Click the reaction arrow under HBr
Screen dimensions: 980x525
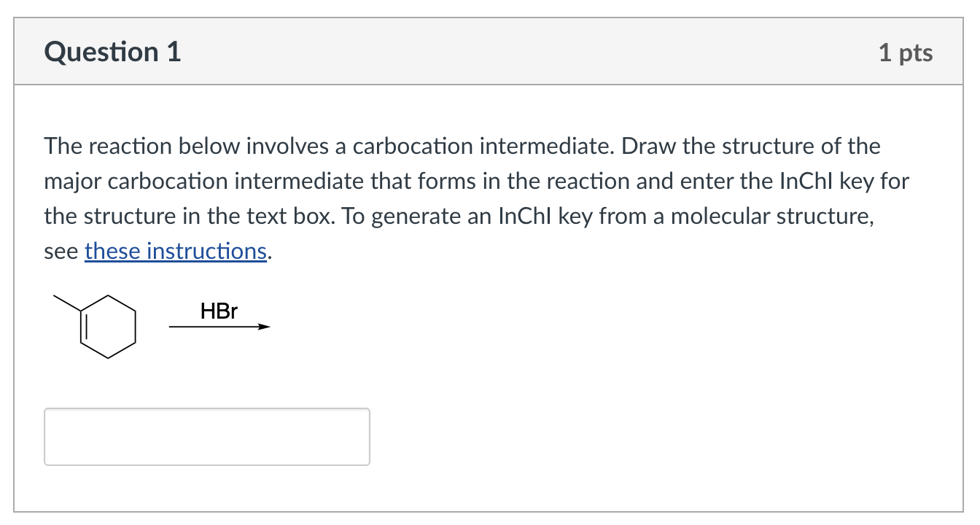pyautogui.click(x=219, y=327)
